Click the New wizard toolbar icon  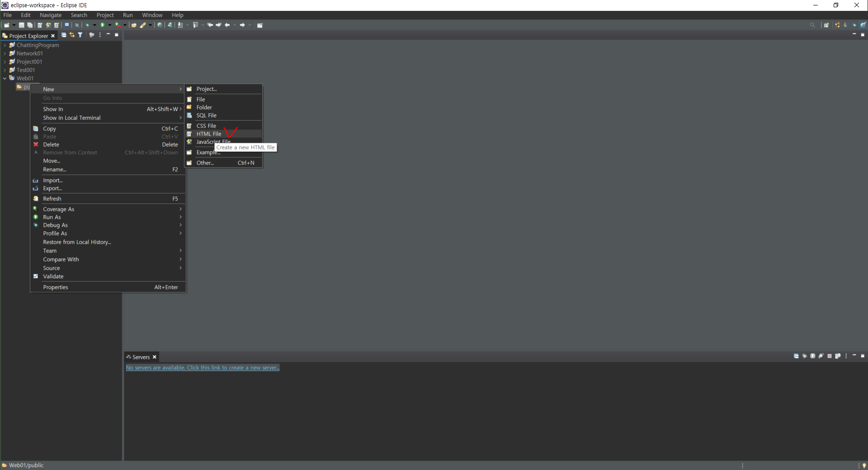coord(7,25)
